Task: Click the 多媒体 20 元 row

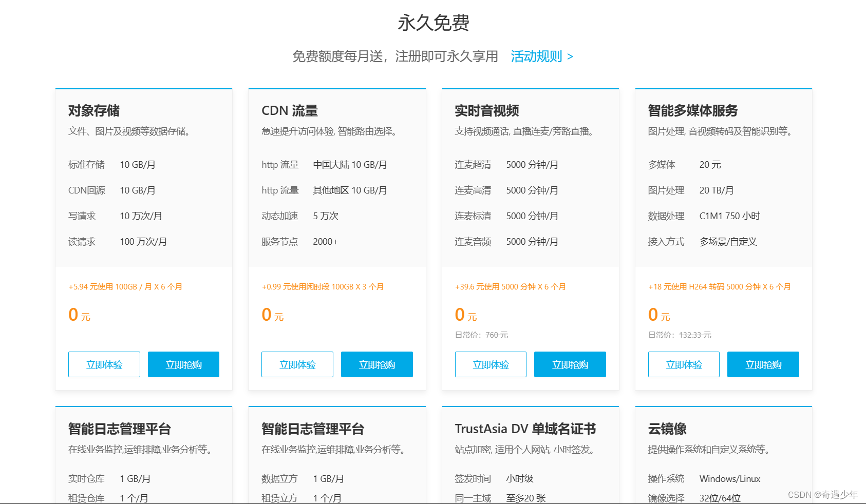Action: (x=685, y=165)
